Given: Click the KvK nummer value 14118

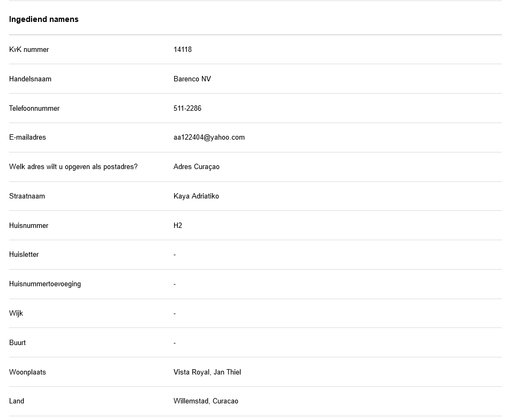Looking at the screenshot, I should pos(183,50).
